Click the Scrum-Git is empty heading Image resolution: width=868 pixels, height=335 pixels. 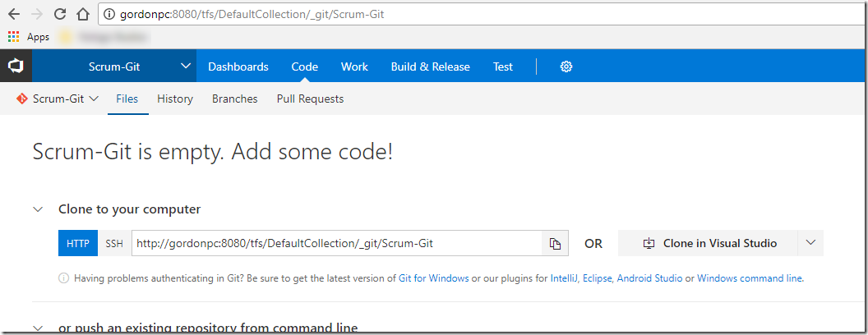[213, 151]
